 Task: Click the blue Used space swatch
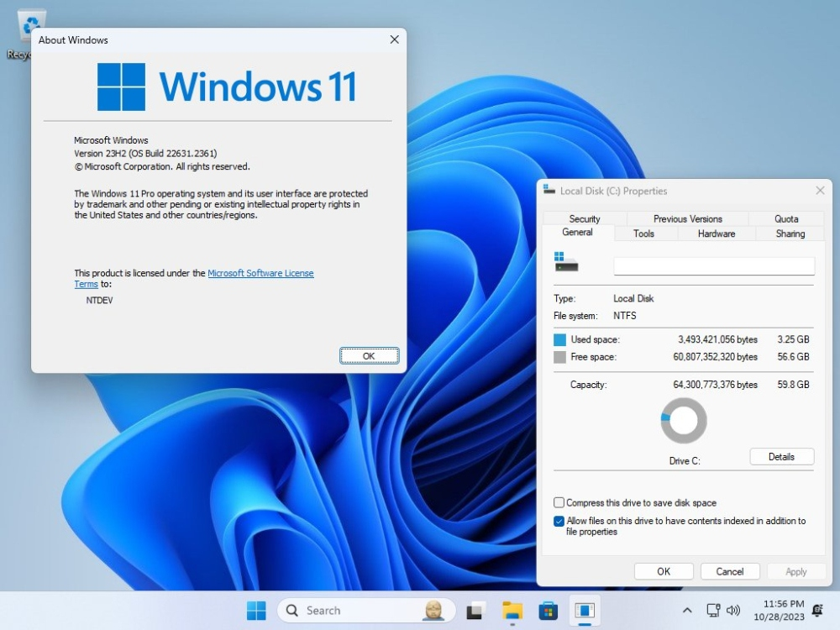(x=559, y=339)
